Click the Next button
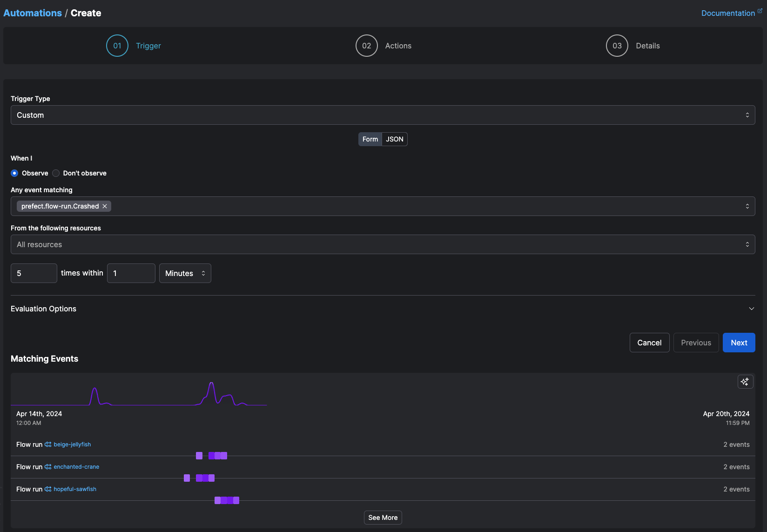Screen dimensions: 767x532 coord(739,343)
